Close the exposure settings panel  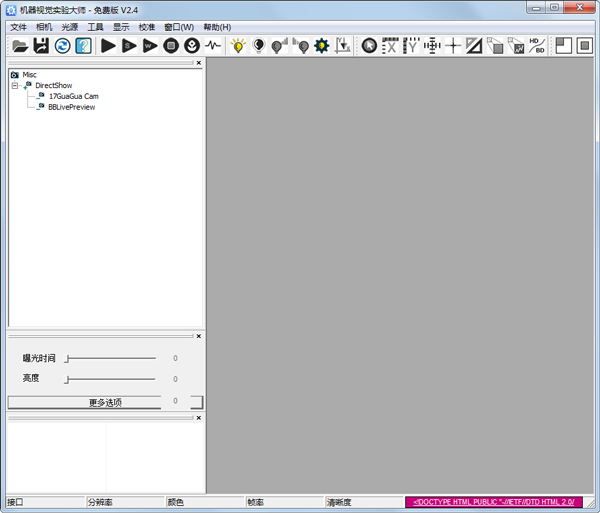199,336
